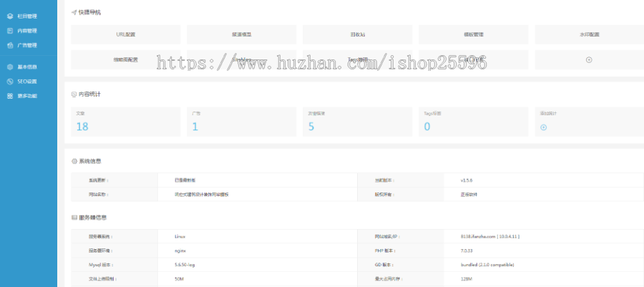Open the SiteMap shortcut
Screen dimensions: 644x287
point(242,59)
